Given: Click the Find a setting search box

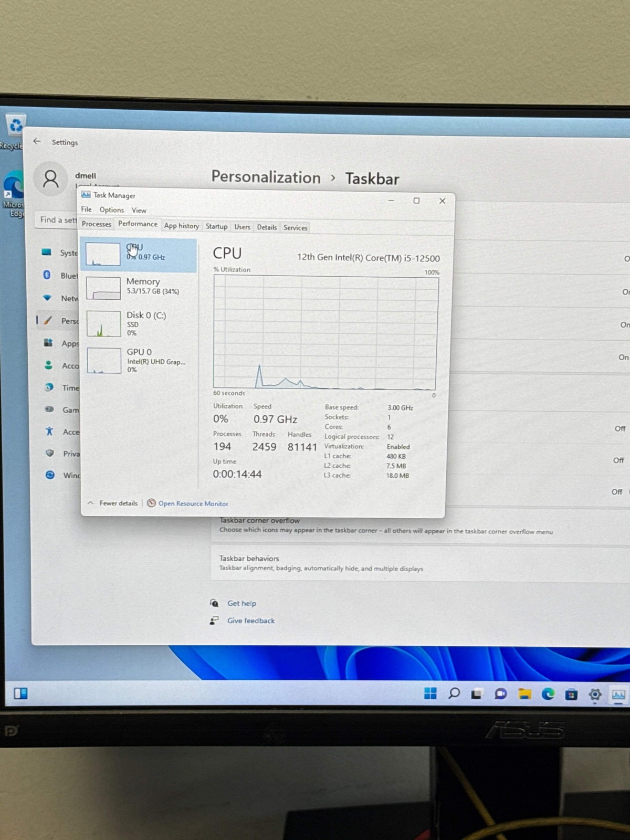Looking at the screenshot, I should (57, 219).
